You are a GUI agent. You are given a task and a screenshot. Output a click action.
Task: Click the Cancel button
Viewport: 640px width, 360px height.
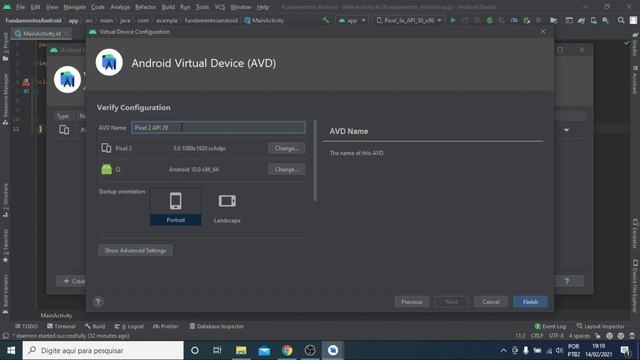click(x=491, y=302)
